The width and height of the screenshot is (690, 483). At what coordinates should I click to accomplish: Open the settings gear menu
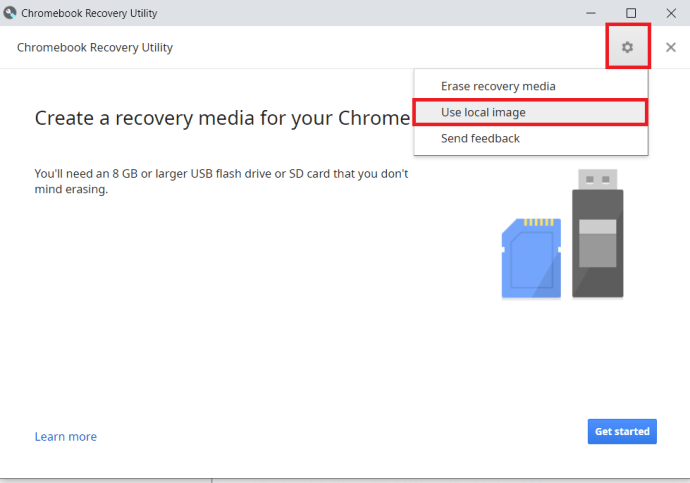click(x=628, y=47)
